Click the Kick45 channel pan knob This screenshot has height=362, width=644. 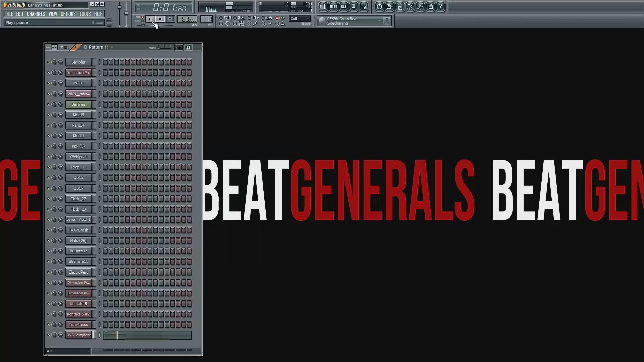pyautogui.click(x=55, y=115)
